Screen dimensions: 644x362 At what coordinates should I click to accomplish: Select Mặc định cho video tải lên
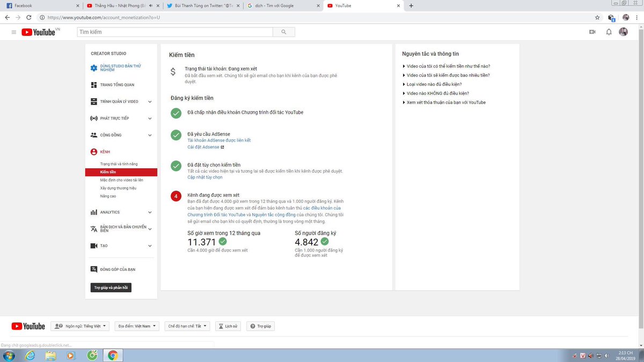pos(122,180)
